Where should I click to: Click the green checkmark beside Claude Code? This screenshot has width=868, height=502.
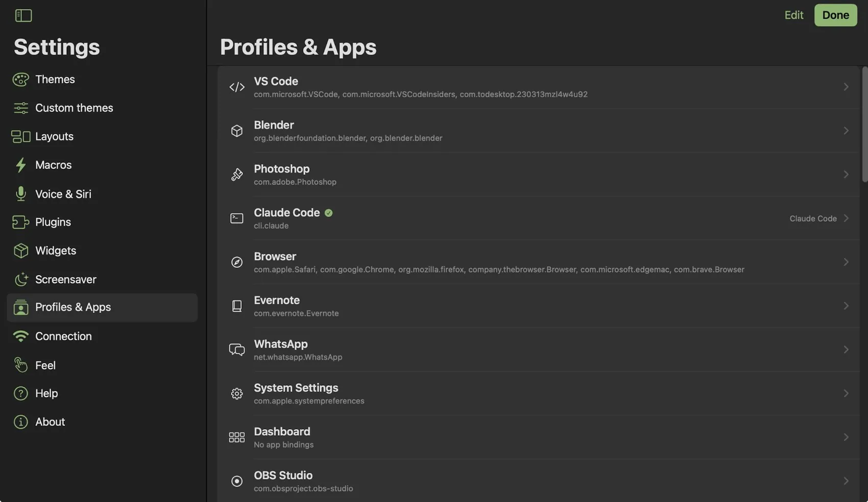328,213
